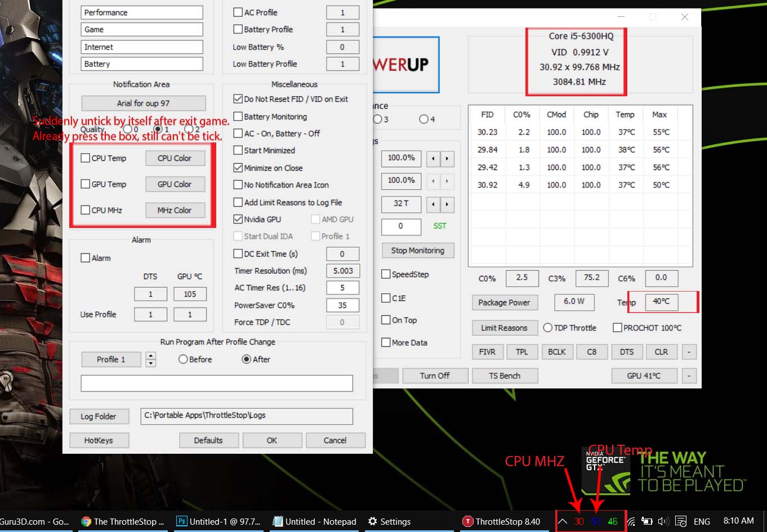
Task: Select the TDP Throttle radio button
Action: [547, 328]
